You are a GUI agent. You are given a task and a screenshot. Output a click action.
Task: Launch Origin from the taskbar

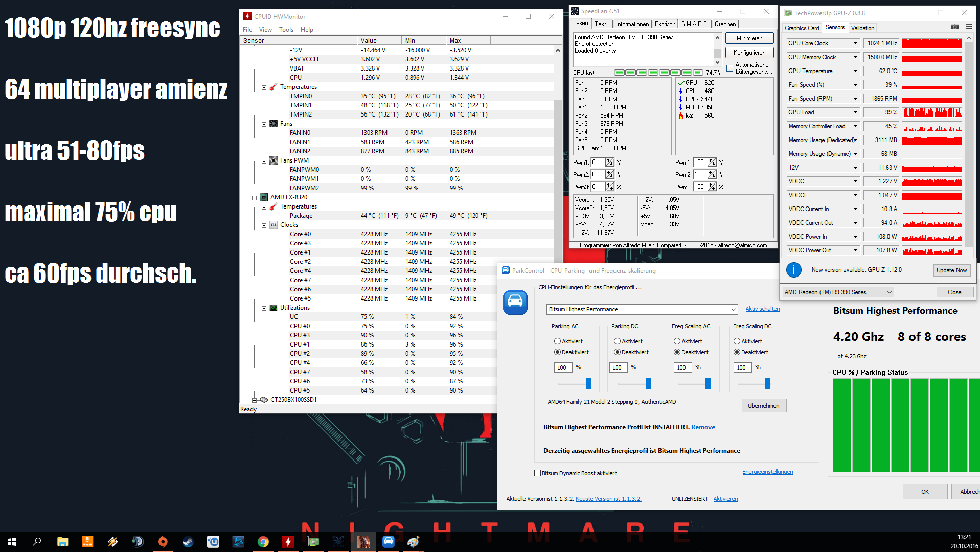tap(163, 542)
